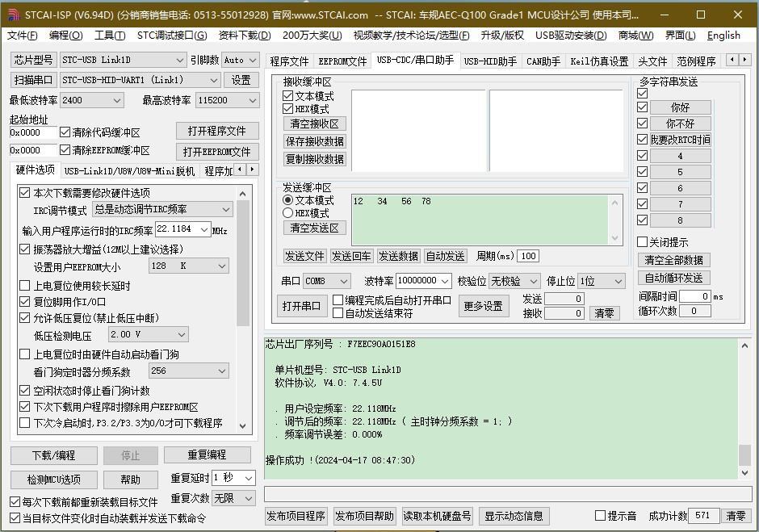Toggle 文本模式 checkbox in receive buffer
This screenshot has width=759, height=532.
[288, 95]
